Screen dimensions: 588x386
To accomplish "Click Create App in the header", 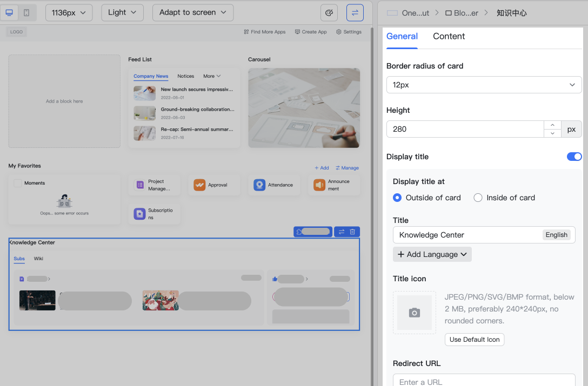I will pyautogui.click(x=311, y=32).
